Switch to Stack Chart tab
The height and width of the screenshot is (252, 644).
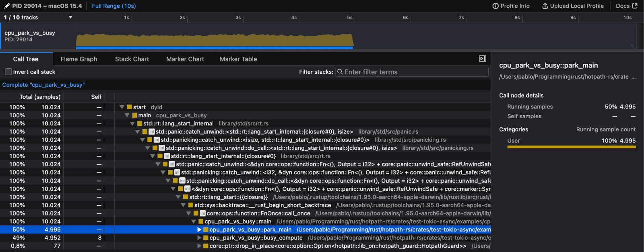click(x=132, y=59)
